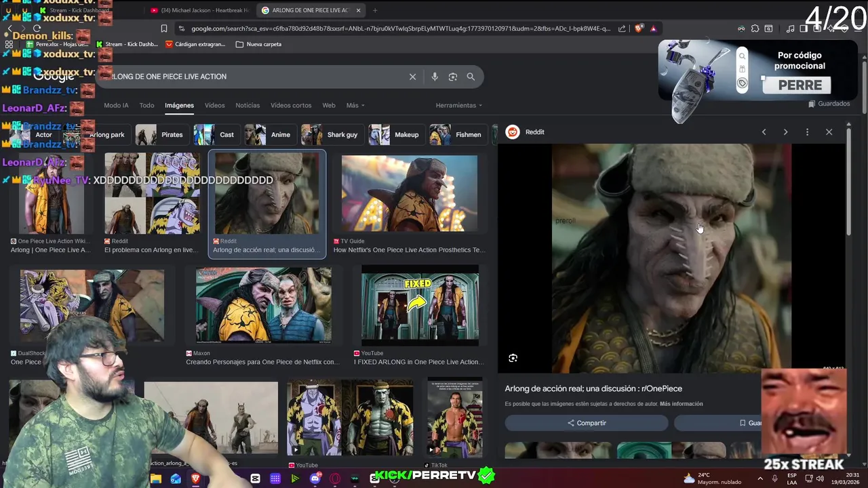The height and width of the screenshot is (488, 868).
Task: Open Brave browser in taskbar
Action: click(195, 479)
